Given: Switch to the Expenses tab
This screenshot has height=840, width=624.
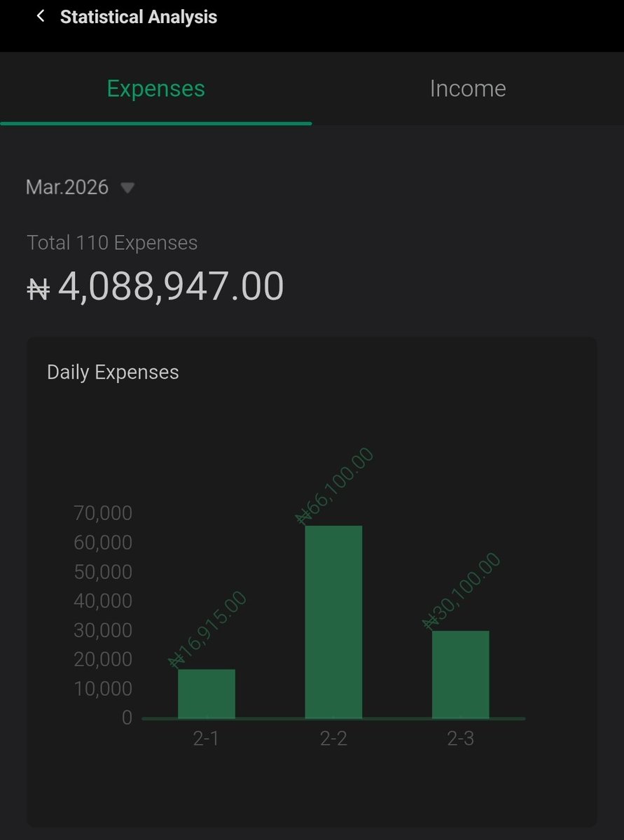Looking at the screenshot, I should tap(155, 89).
